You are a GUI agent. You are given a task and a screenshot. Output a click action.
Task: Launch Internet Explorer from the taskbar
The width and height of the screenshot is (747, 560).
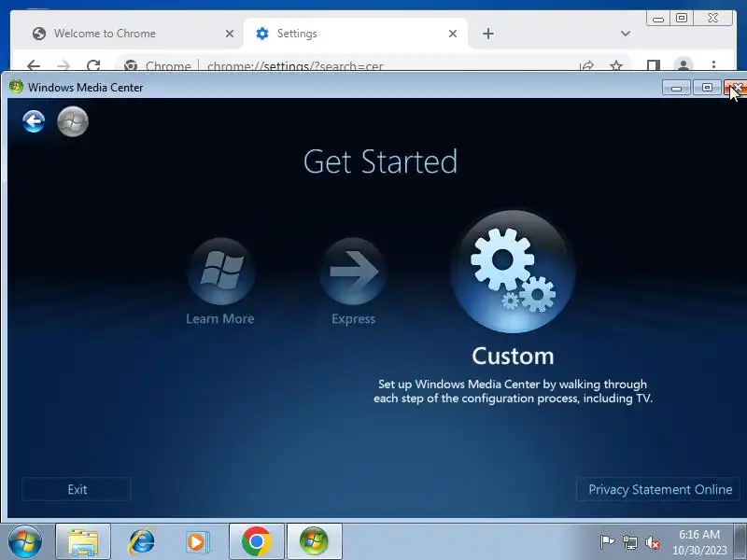pos(142,542)
